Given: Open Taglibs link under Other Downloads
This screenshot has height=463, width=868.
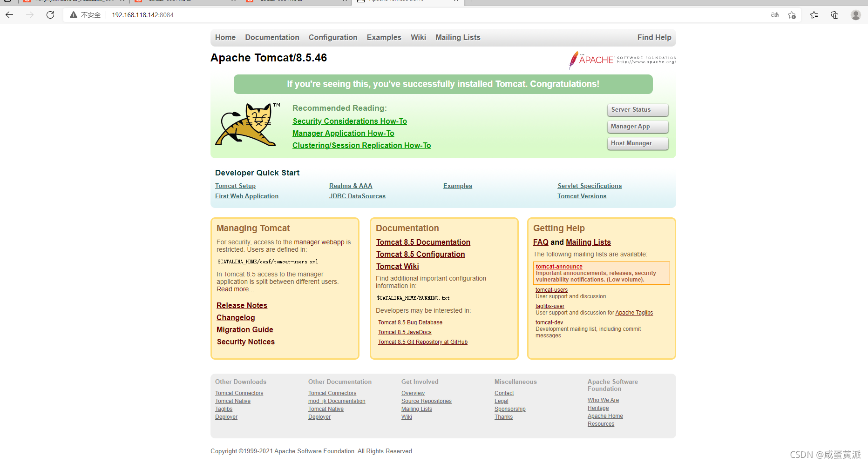Looking at the screenshot, I should 224,409.
